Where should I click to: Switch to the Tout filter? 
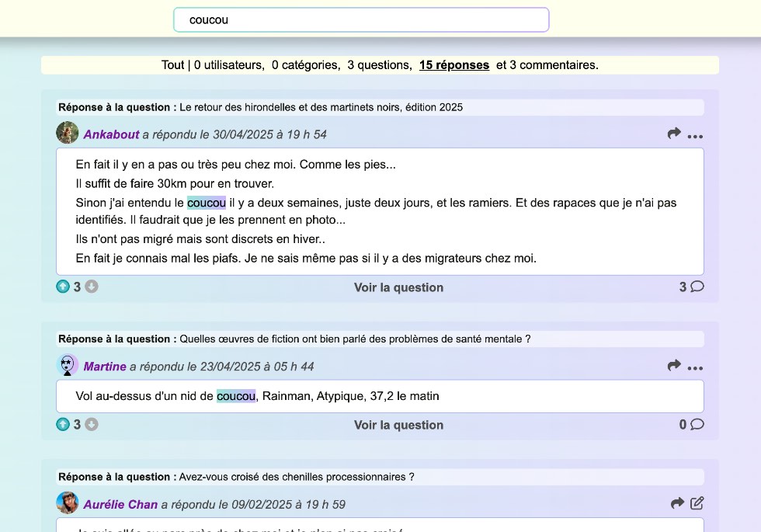172,65
